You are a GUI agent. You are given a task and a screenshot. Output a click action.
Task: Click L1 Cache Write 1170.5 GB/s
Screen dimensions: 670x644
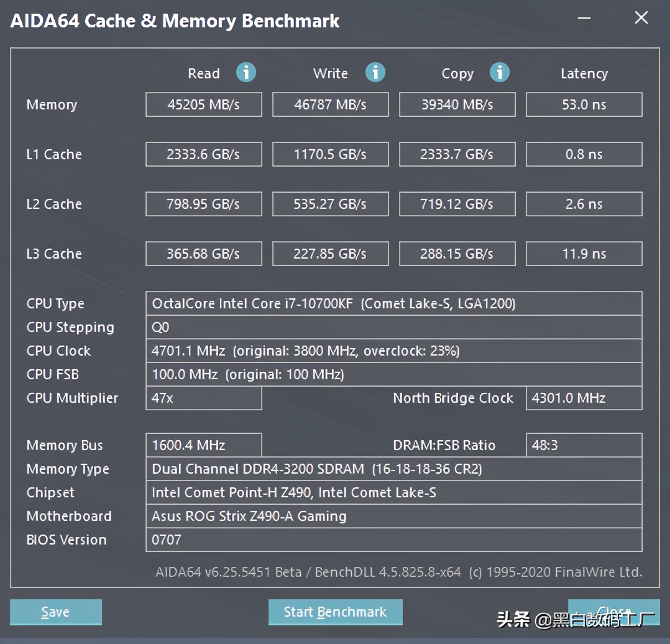pyautogui.click(x=331, y=154)
